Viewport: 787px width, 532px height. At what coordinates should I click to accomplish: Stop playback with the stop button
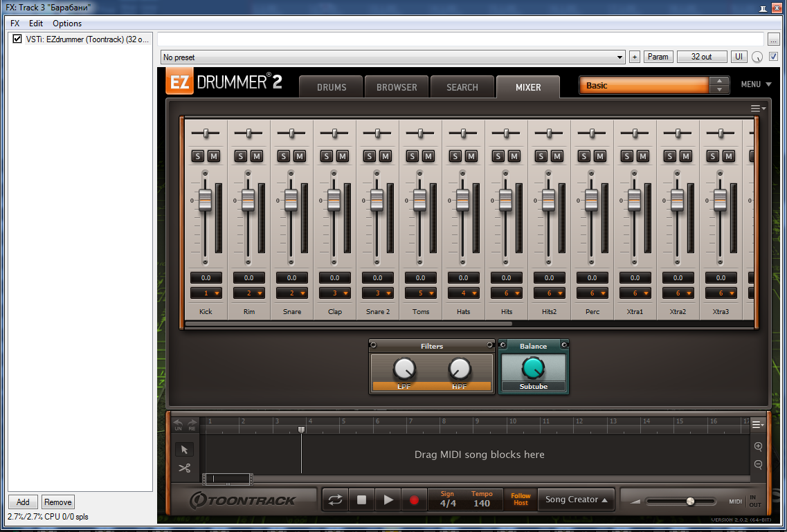coord(361,500)
